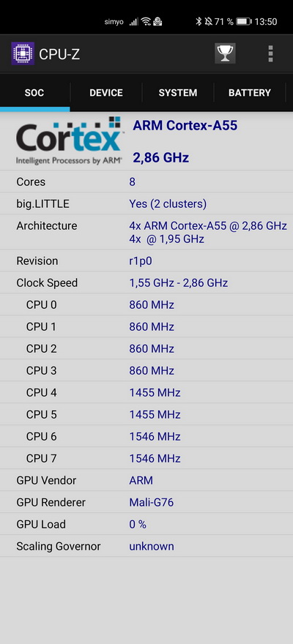Image resolution: width=293 pixels, height=644 pixels.
Task: Click the Cortex ARM logo image
Action: (69, 141)
